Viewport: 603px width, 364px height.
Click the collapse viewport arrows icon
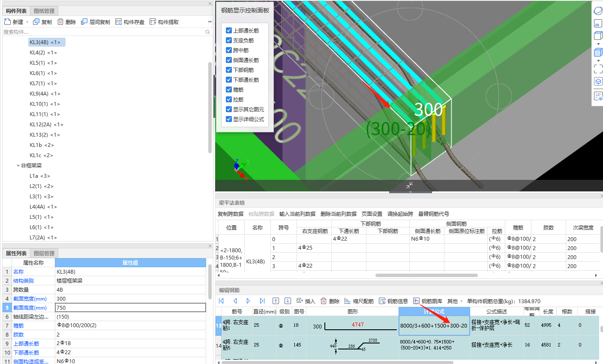410,185
